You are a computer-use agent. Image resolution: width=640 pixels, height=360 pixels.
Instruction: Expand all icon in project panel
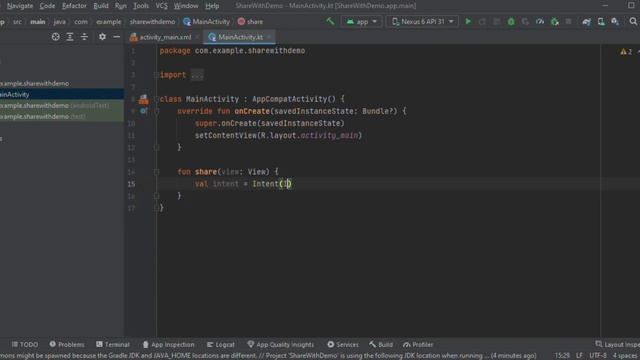(70, 37)
